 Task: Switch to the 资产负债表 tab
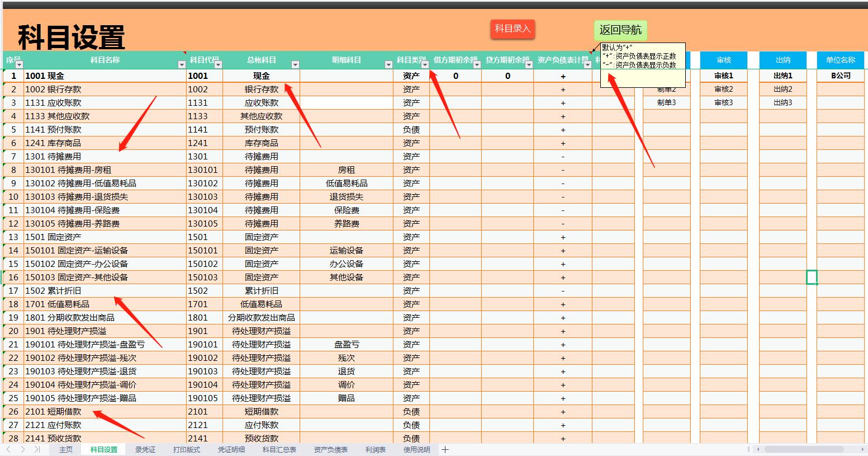[330, 449]
